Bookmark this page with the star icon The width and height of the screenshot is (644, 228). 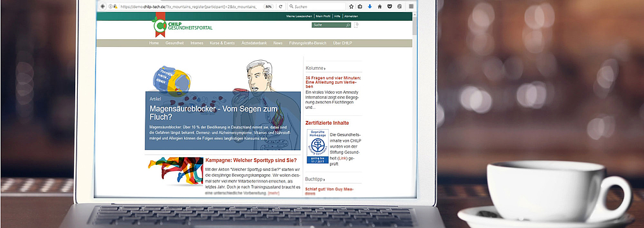pos(351,6)
